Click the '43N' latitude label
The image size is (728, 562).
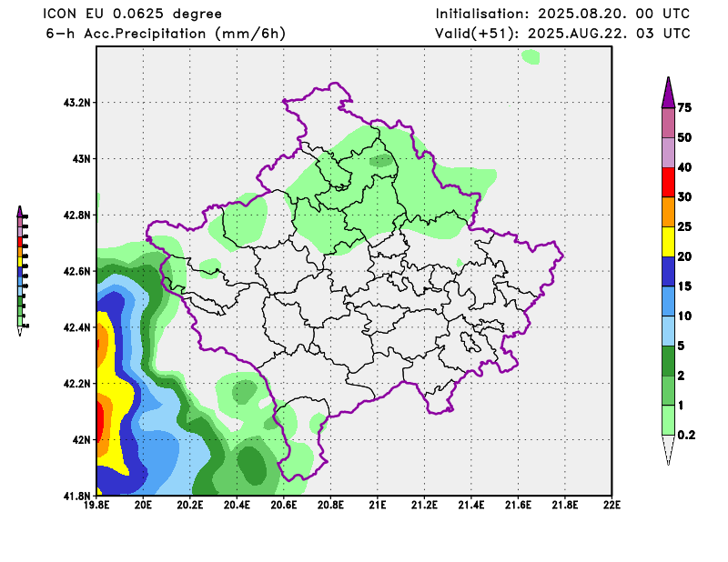[x=82, y=159]
